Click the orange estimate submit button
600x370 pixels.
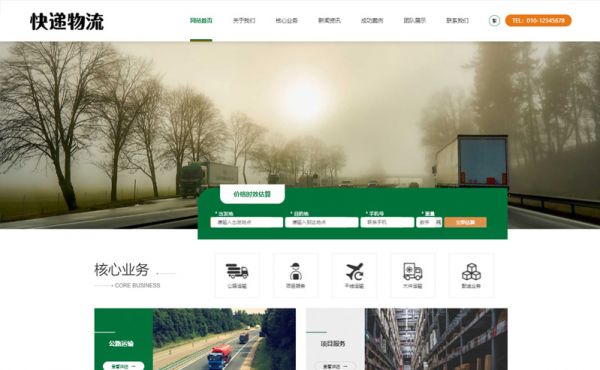[x=465, y=222]
